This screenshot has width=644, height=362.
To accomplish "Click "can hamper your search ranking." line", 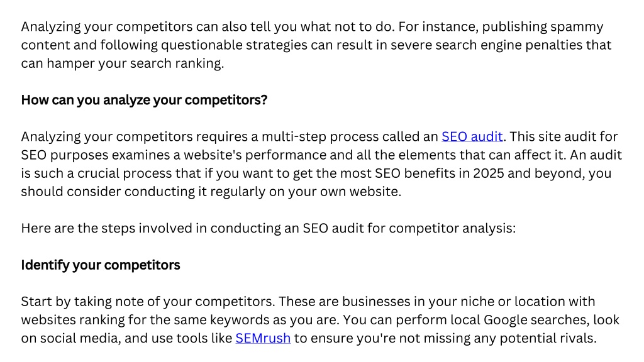I will [x=123, y=63].
